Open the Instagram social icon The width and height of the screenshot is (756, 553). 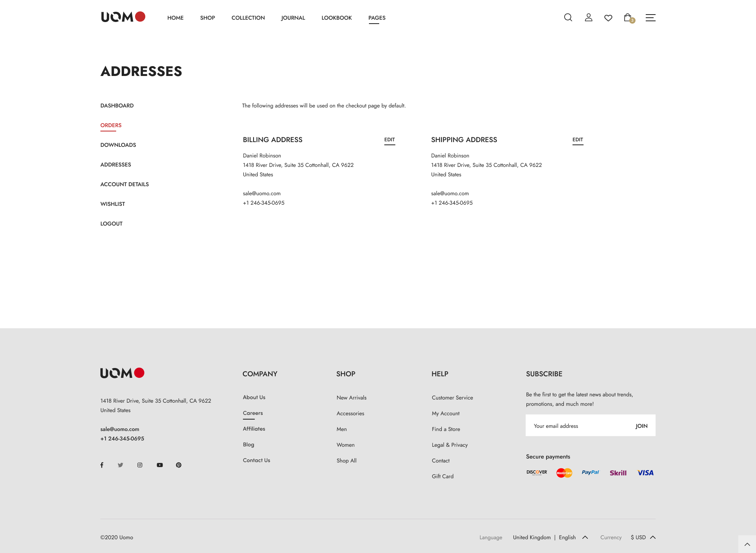[140, 465]
